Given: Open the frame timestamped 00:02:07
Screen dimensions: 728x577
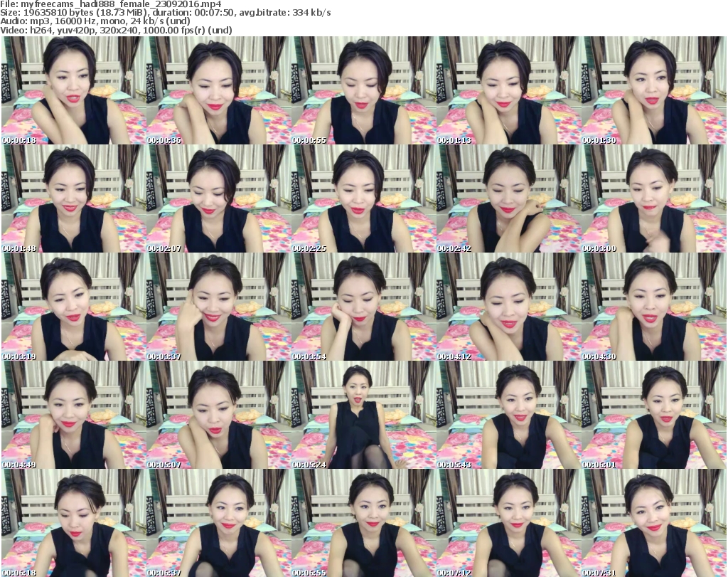Looking at the screenshot, I should pyautogui.click(x=219, y=198).
